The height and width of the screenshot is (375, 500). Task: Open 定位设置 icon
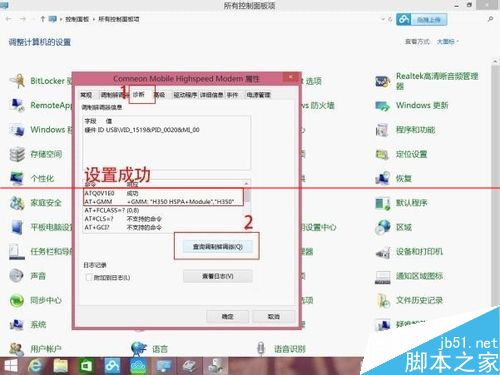click(382, 154)
